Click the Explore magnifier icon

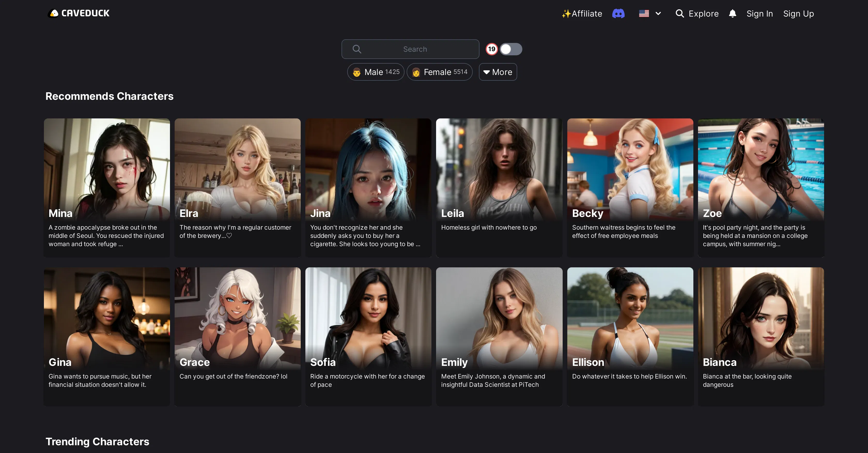680,13
